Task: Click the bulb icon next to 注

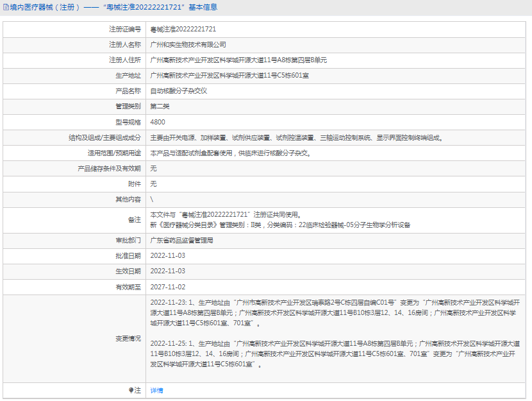Action: [131, 390]
